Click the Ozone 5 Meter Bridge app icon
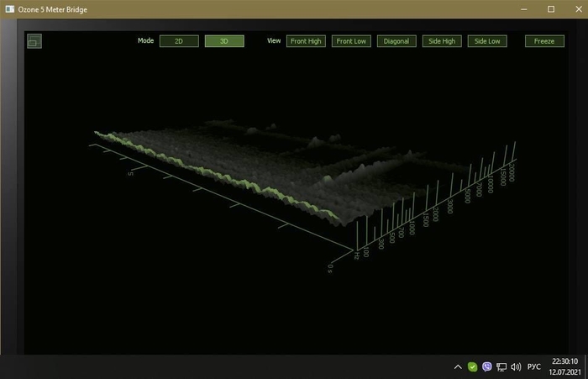588x379 pixels. coord(10,9)
